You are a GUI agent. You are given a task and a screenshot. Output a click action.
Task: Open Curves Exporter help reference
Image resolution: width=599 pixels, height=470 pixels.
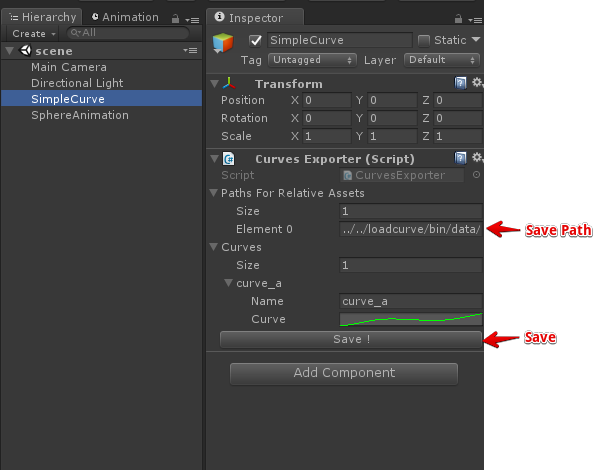coord(460,158)
